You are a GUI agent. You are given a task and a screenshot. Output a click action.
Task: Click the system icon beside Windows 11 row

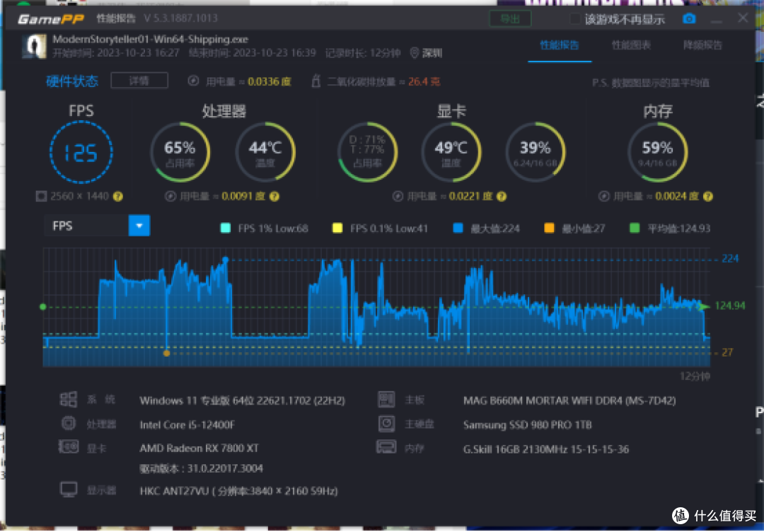68,399
